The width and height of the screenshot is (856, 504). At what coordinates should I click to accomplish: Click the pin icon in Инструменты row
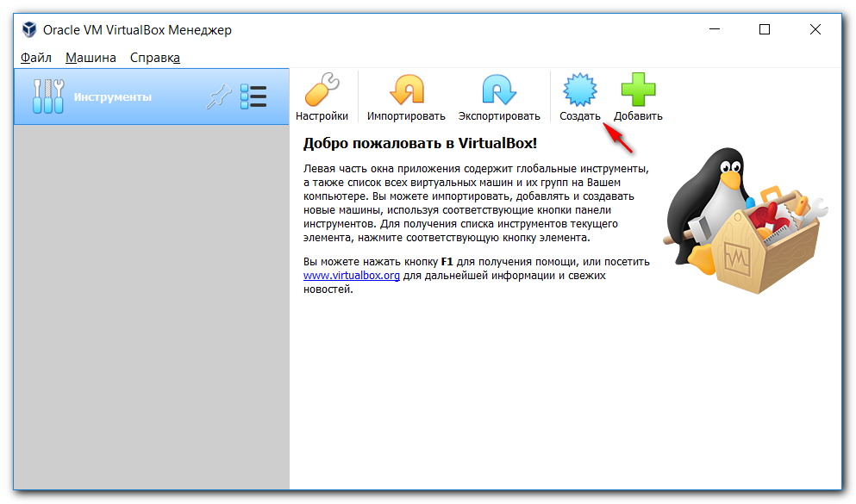pos(219,97)
